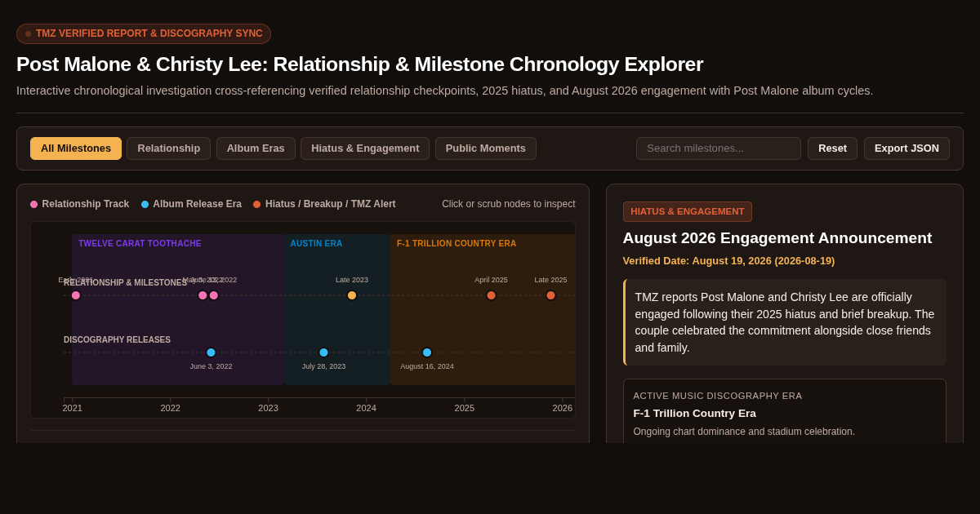Click the F-1 Trillion Country Era card title
The height and width of the screenshot is (514, 980).
pos(695,414)
